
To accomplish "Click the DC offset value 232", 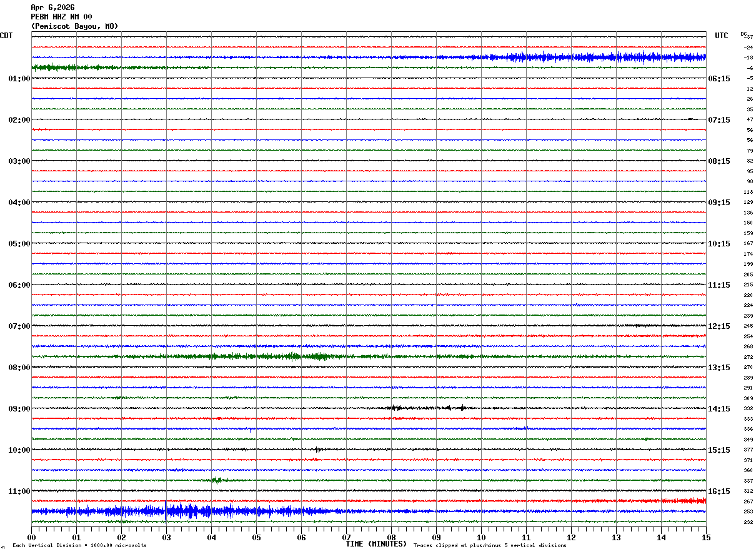I will 748,522.
